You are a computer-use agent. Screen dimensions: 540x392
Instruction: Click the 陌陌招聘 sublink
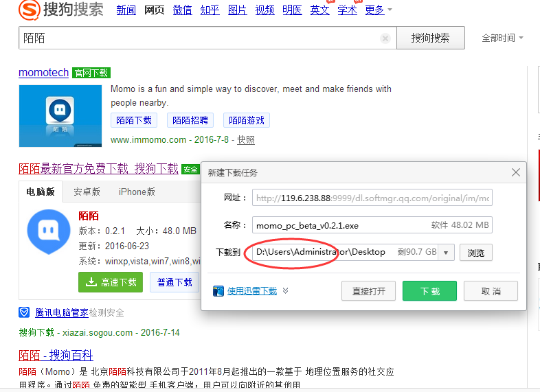[x=190, y=120]
